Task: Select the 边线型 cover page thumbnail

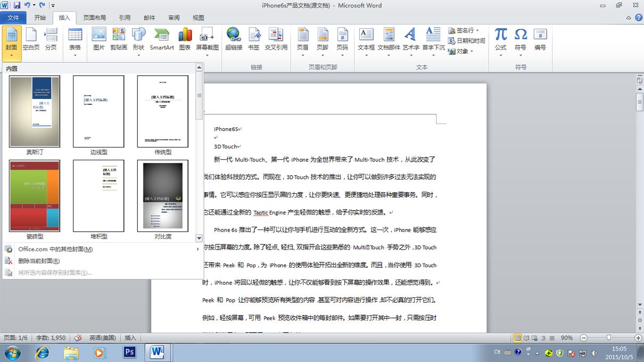Action: point(98,111)
